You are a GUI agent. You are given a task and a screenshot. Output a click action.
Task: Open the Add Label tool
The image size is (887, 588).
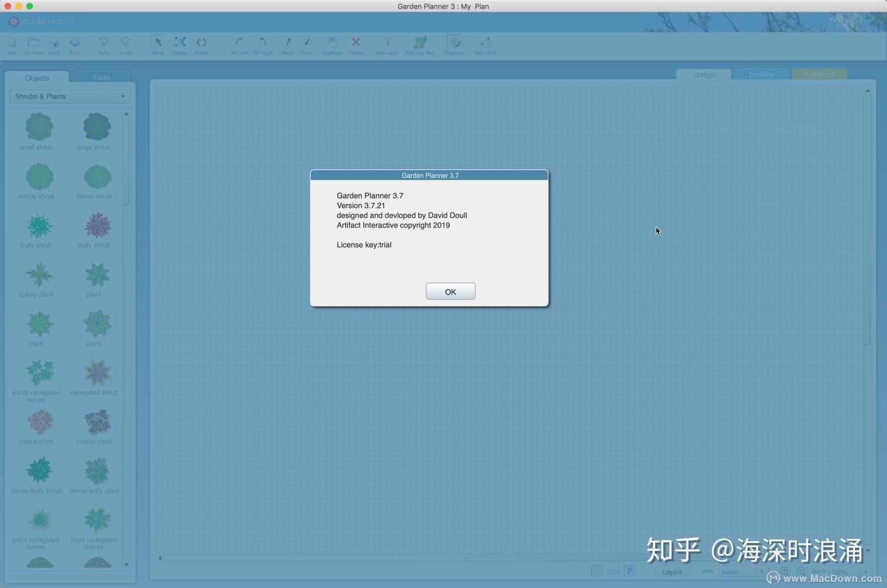click(387, 44)
